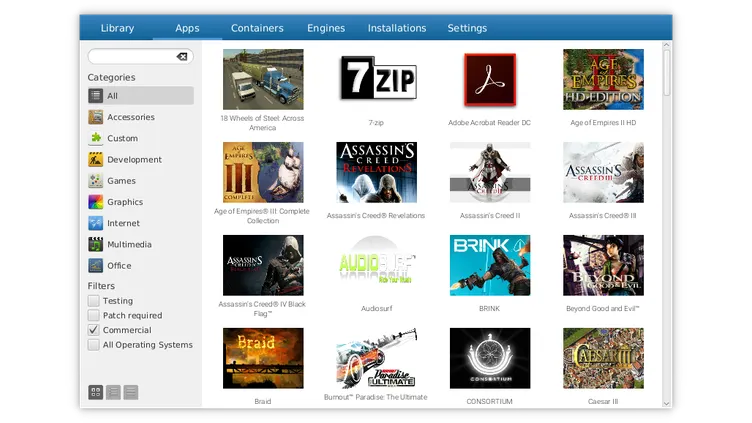Image resolution: width=752 pixels, height=423 pixels.
Task: Select the Development category icon
Action: (x=95, y=159)
